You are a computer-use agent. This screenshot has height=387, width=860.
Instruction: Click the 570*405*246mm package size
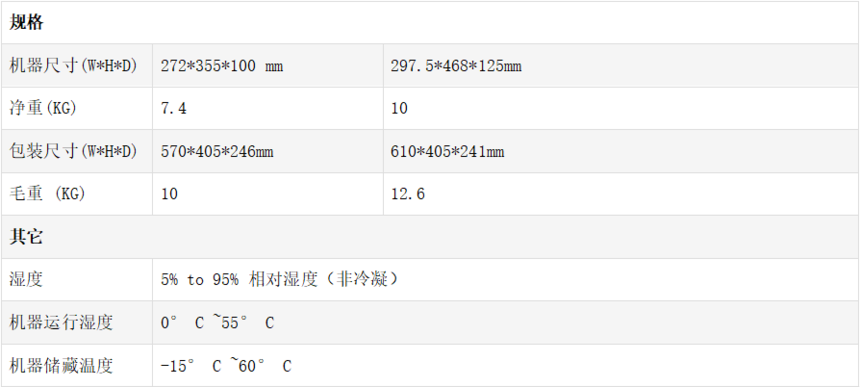[x=217, y=151]
